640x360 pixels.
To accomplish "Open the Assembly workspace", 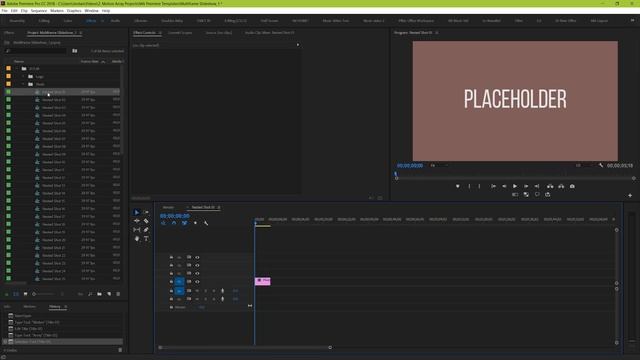I will pyautogui.click(x=17, y=20).
